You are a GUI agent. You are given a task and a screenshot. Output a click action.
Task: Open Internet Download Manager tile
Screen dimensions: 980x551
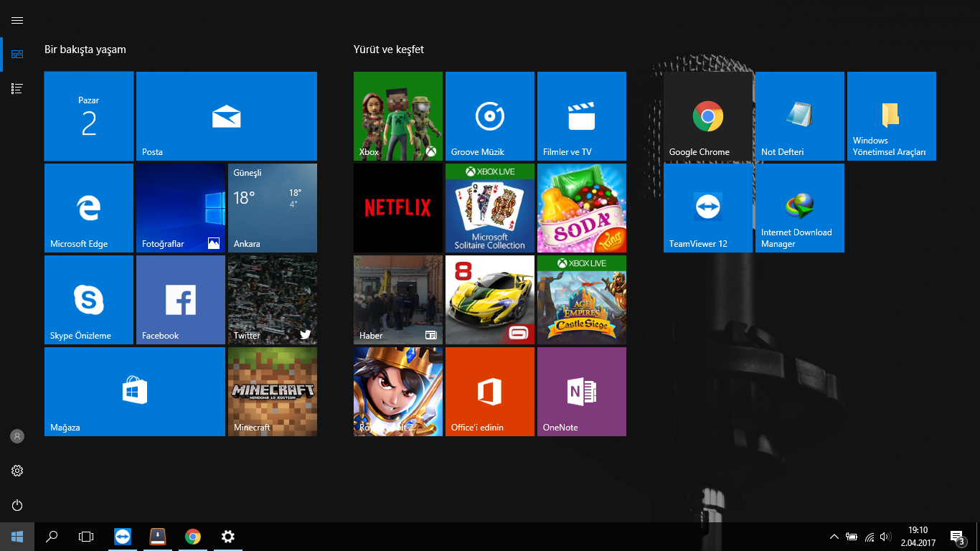[799, 208]
